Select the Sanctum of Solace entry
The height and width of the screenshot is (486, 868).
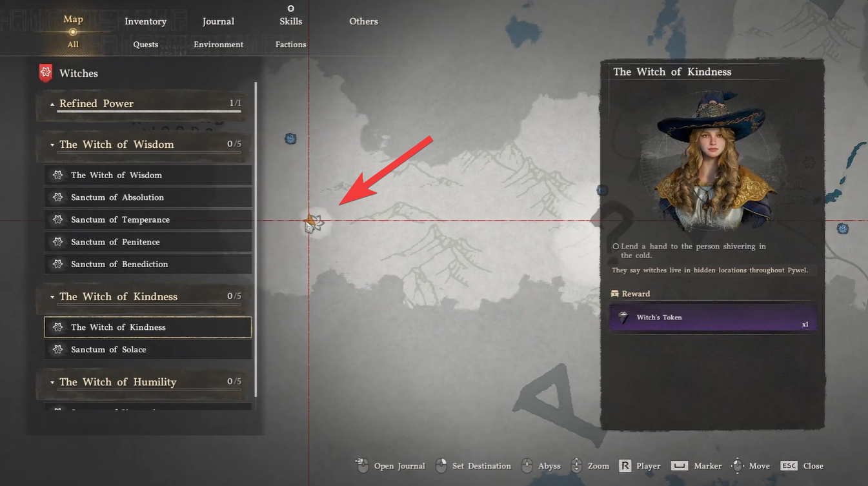click(148, 349)
